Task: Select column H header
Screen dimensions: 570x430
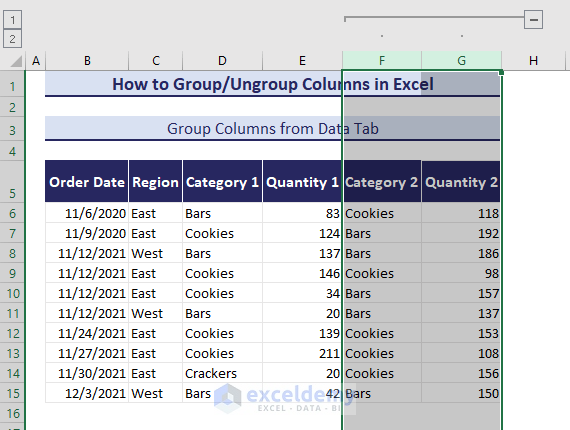Action: click(x=533, y=60)
